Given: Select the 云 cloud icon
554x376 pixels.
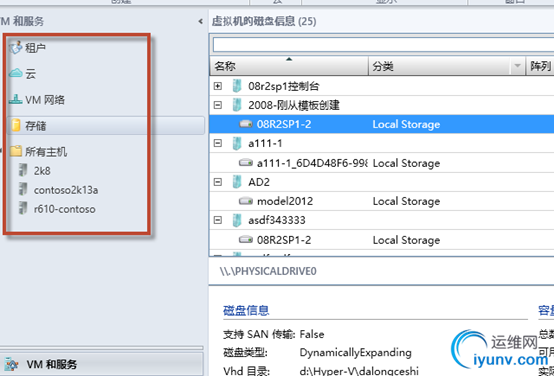Looking at the screenshot, I should 16,74.
